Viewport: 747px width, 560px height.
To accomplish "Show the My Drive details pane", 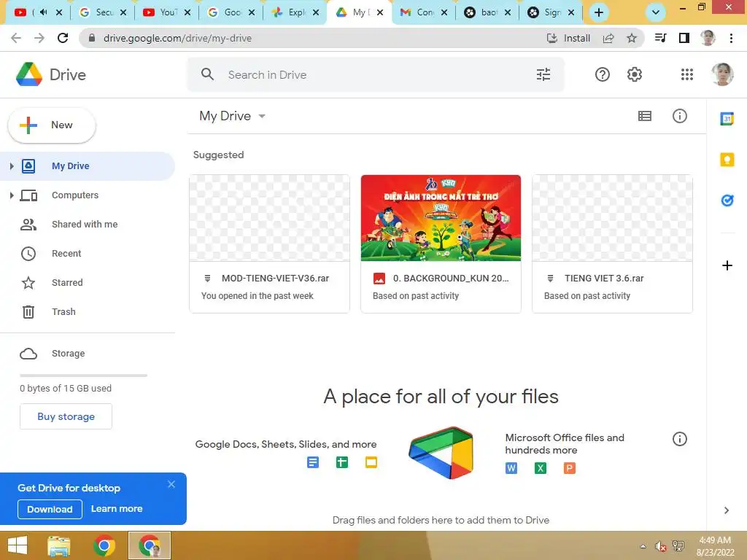I will point(679,116).
